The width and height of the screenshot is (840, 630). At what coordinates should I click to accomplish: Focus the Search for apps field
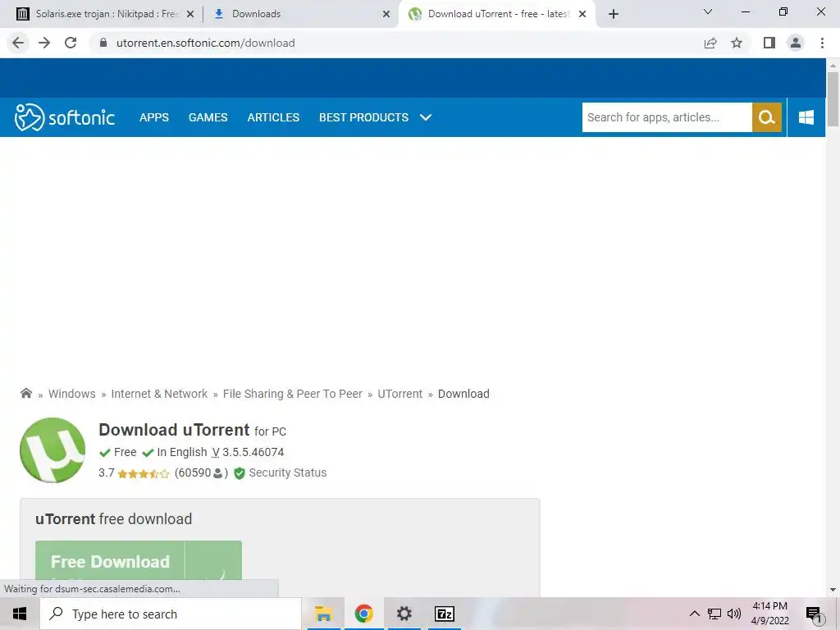667,117
